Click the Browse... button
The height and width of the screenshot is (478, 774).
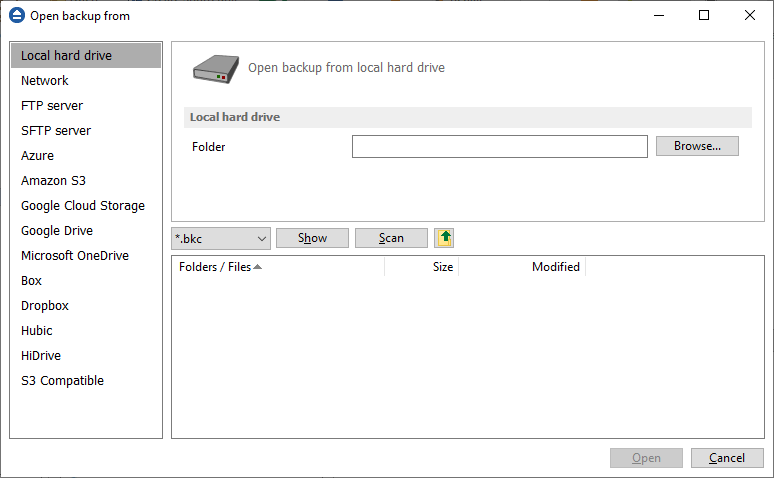tap(697, 146)
